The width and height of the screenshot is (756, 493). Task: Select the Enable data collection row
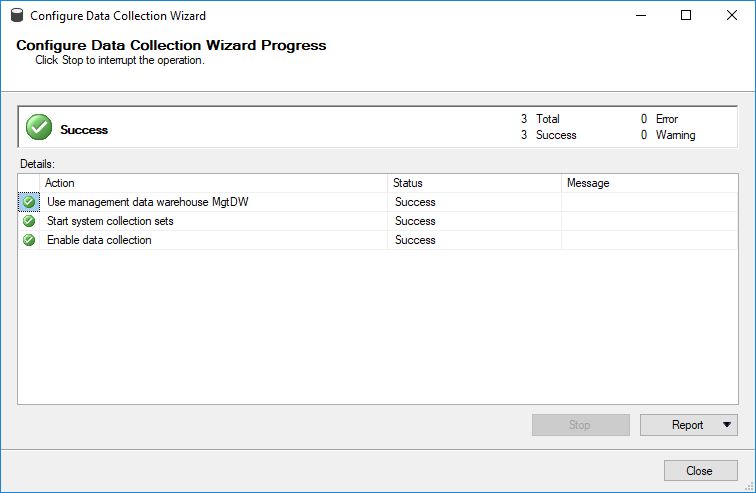point(378,240)
